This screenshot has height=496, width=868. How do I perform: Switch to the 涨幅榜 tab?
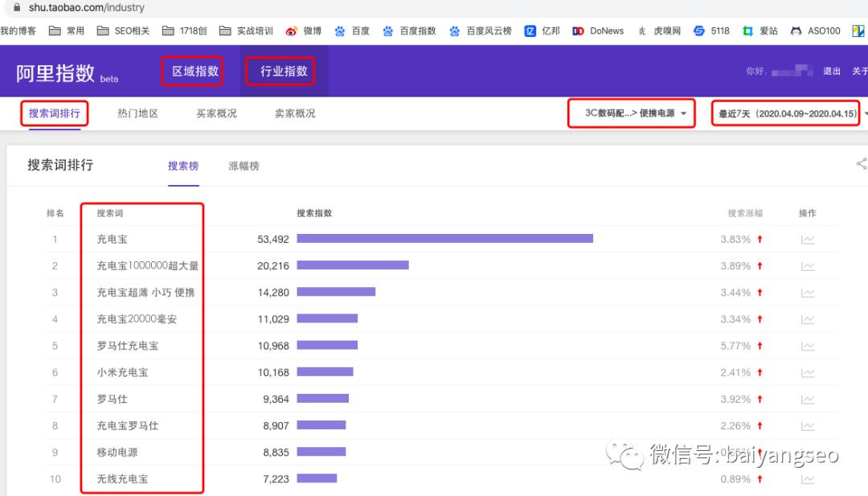tap(244, 166)
